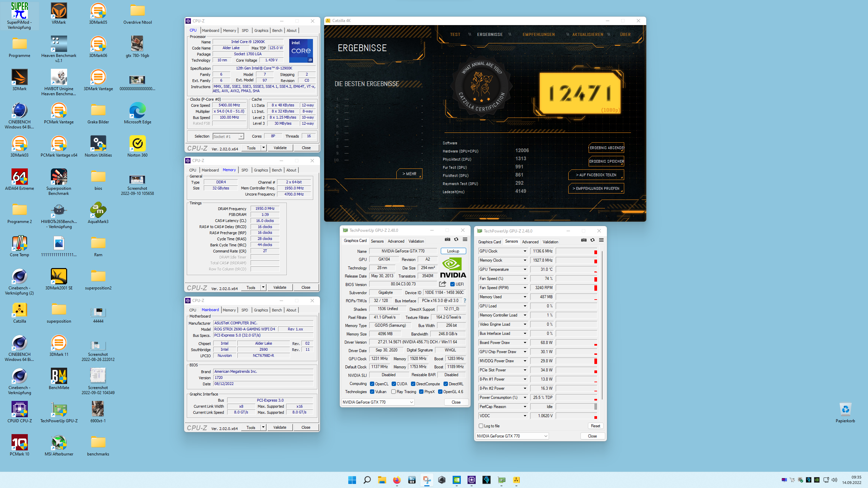868x488 pixels.
Task: Launch VRMark desktop icon
Action: pyautogui.click(x=59, y=14)
